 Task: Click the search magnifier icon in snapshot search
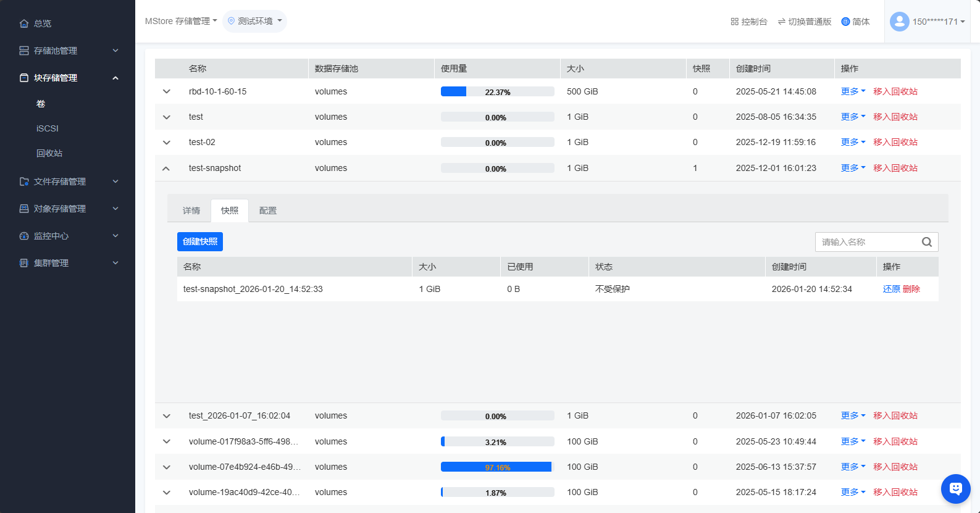click(926, 242)
